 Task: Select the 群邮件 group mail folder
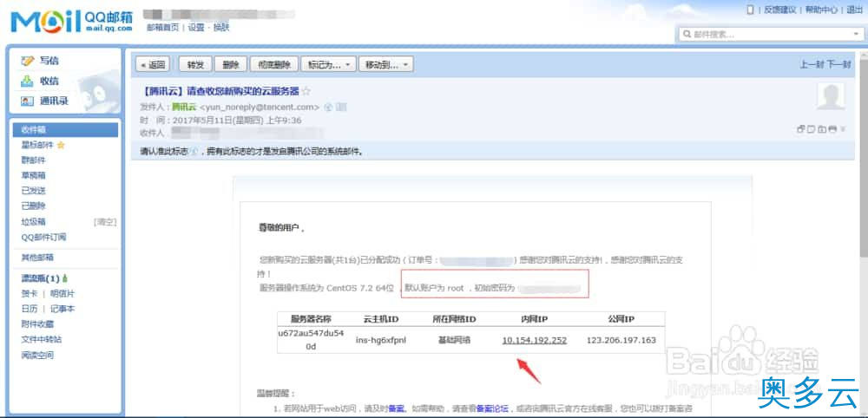pyautogui.click(x=33, y=160)
